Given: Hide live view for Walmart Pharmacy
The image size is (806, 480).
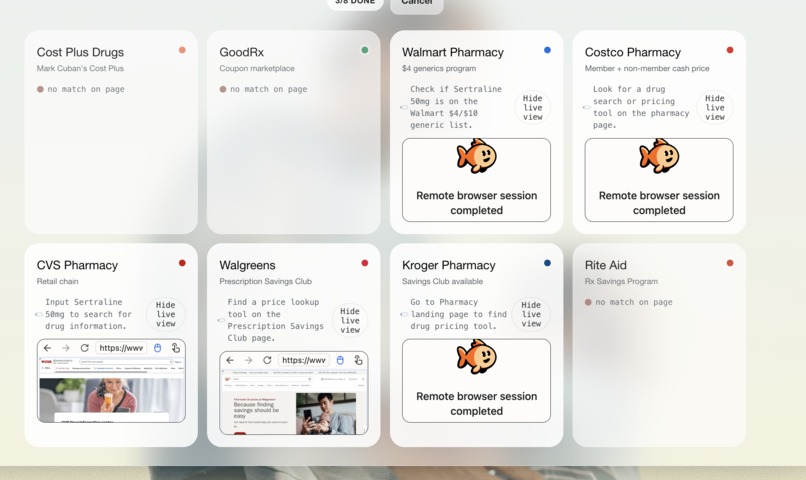Looking at the screenshot, I should 533,107.
